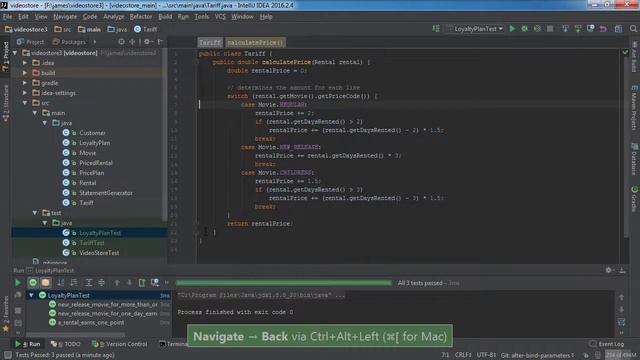This screenshot has width=640, height=360.
Task: Open LoyaltyPlanTest run configuration dropdown
Action: coord(476,29)
